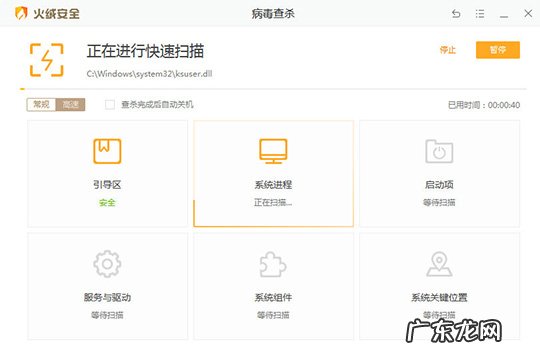Click the 火绒安全 brand name text
This screenshot has height=360, width=540.
[x=56, y=14]
